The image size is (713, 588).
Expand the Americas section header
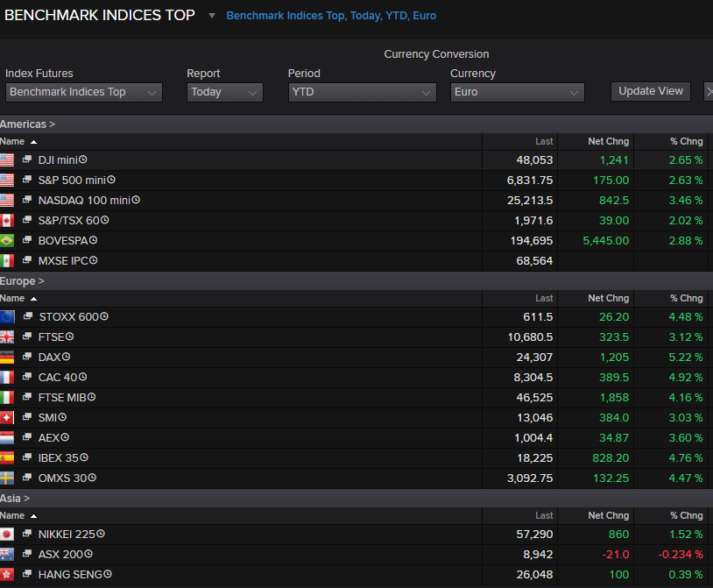[27, 124]
